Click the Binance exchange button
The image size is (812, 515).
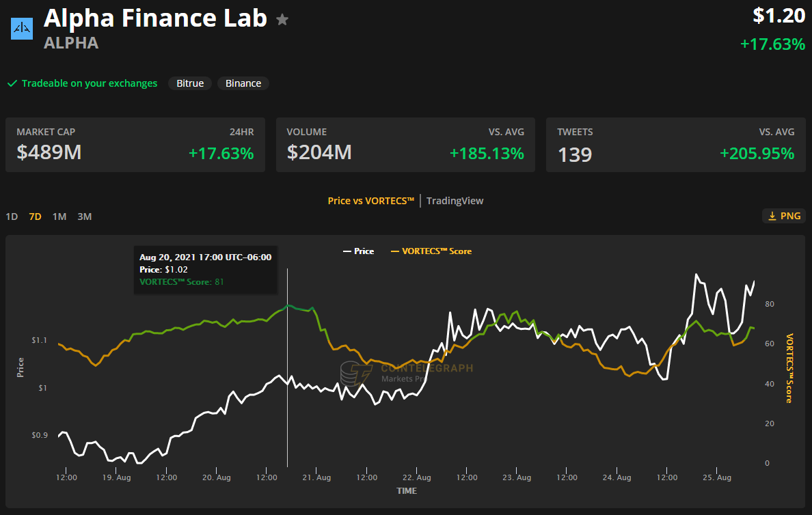[243, 83]
